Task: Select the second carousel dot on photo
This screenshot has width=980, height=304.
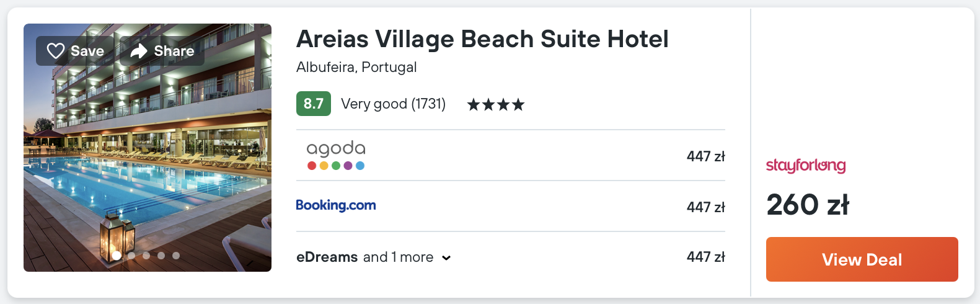Action: [131, 256]
